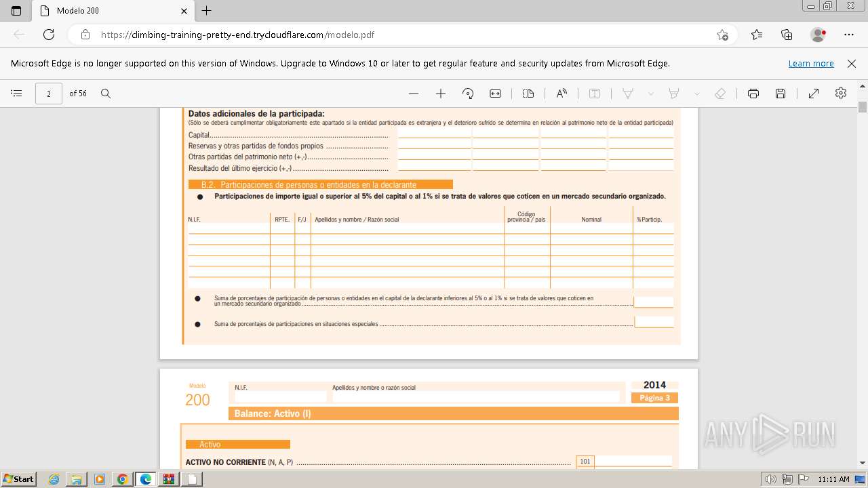Enter PDF full screen mode

point(814,94)
